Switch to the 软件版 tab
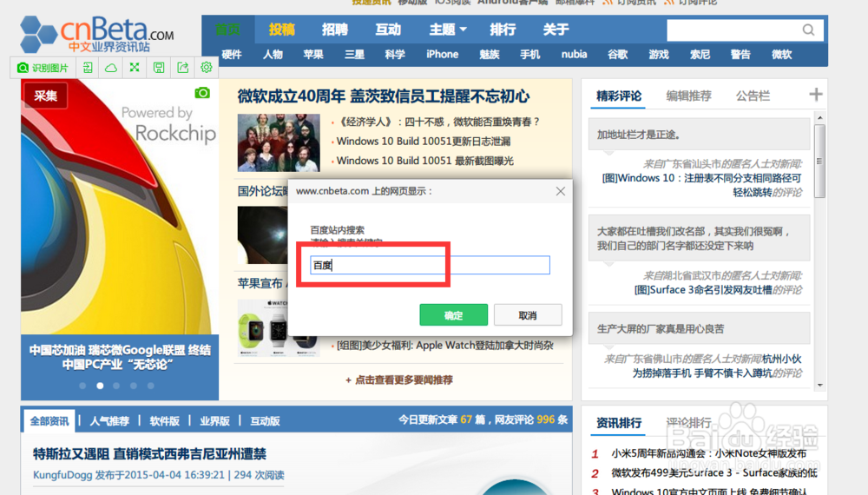This screenshot has width=868, height=495. pos(164,421)
